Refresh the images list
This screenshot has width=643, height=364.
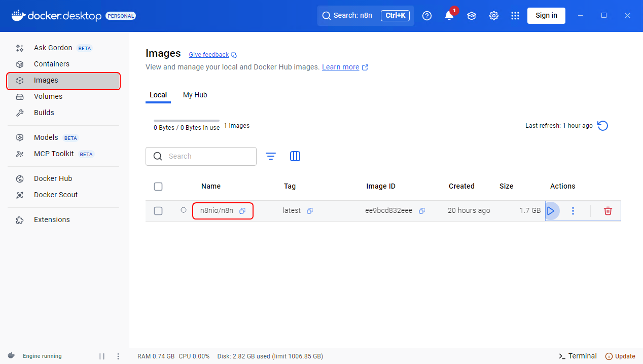point(602,126)
